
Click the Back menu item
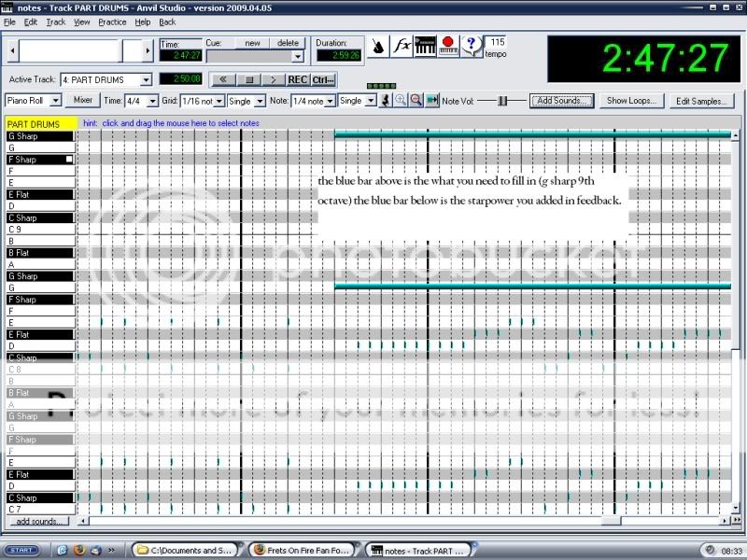coord(167,21)
